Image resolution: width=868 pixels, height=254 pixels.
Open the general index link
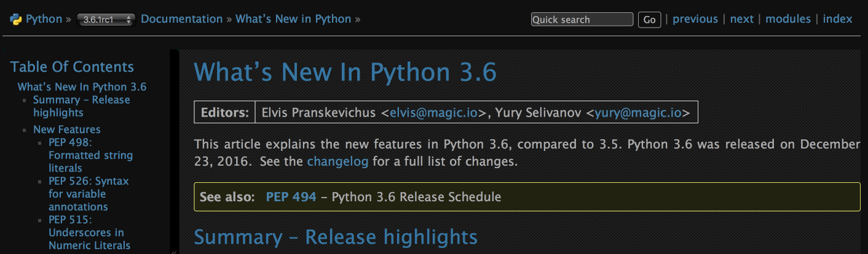click(x=837, y=19)
